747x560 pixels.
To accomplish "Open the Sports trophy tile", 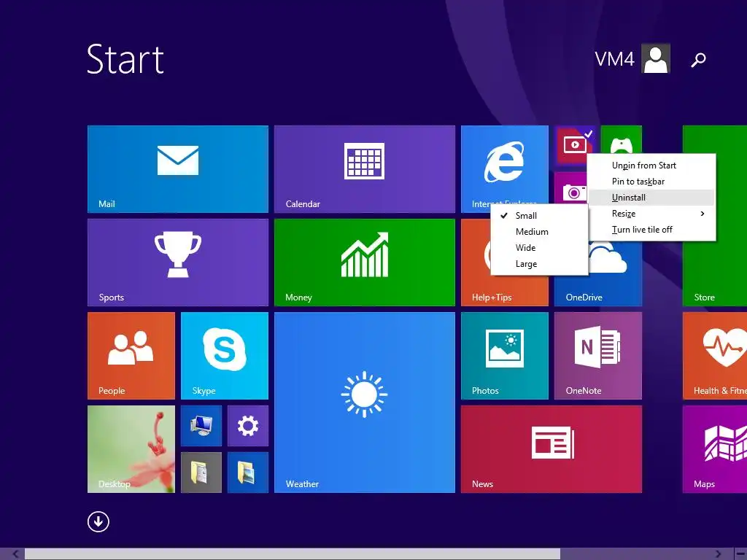I will [x=178, y=262].
